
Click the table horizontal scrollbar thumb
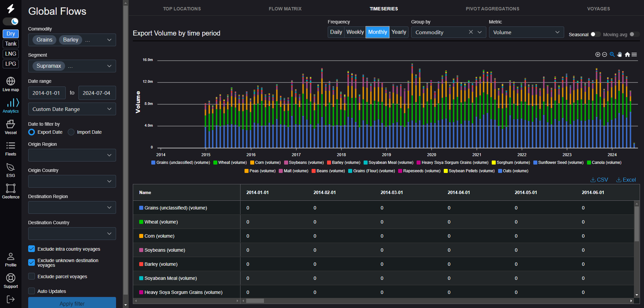(255, 301)
